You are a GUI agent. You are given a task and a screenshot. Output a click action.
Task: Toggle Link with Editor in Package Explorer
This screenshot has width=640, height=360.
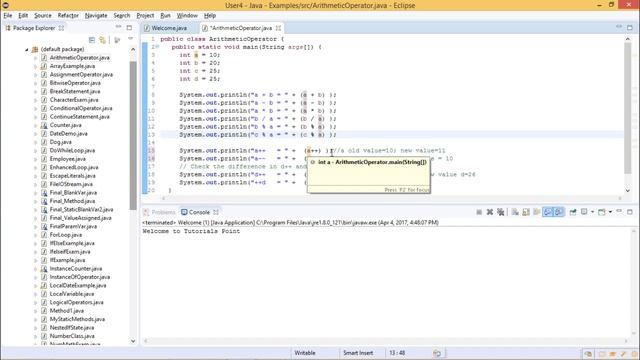point(102,40)
